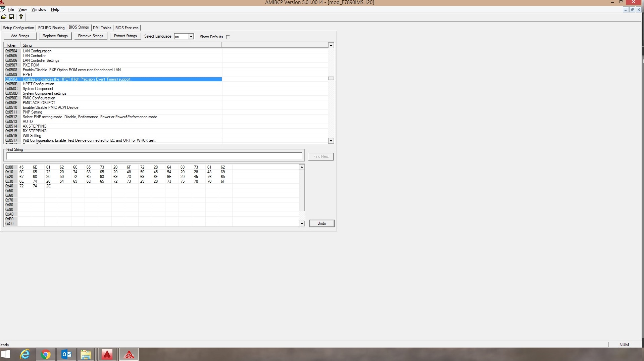
Task: Click the string list scrollbar thumb
Action: [x=331, y=78]
